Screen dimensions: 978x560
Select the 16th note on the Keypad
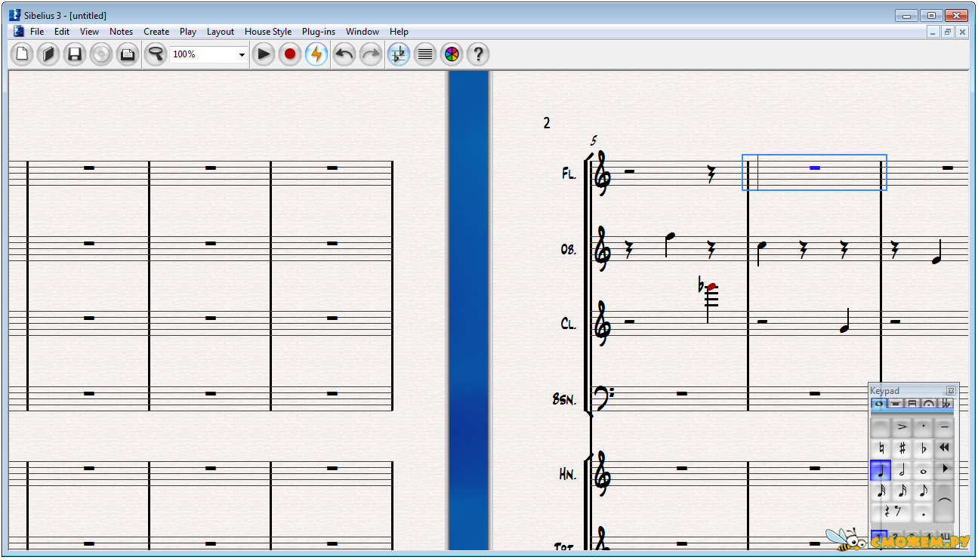coord(902,491)
